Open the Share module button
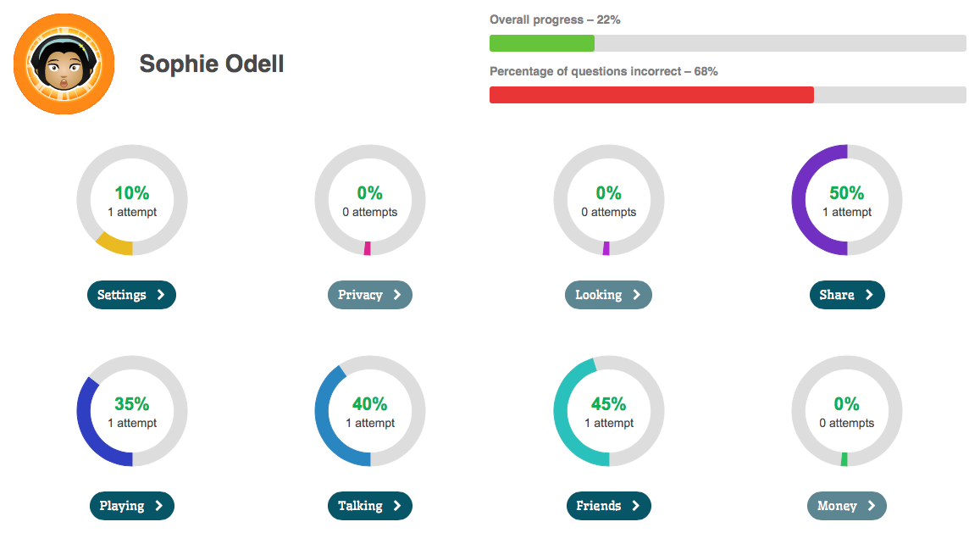The width and height of the screenshot is (980, 544). click(x=847, y=295)
